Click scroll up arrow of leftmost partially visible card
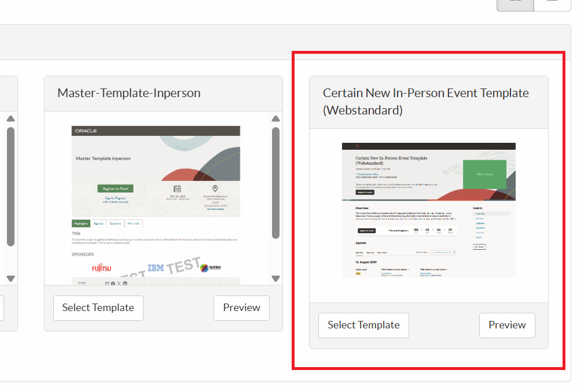Image resolution: width=577 pixels, height=392 pixels. click(x=10, y=119)
